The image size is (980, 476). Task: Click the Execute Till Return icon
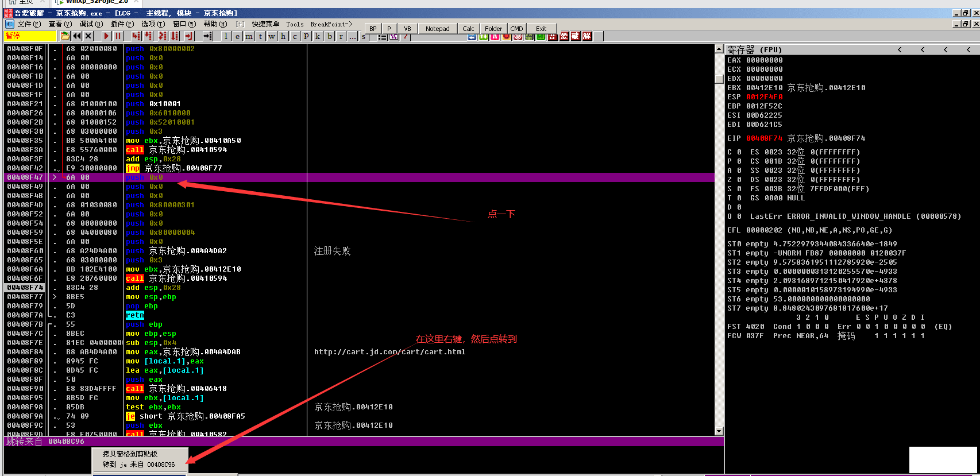[x=189, y=36]
